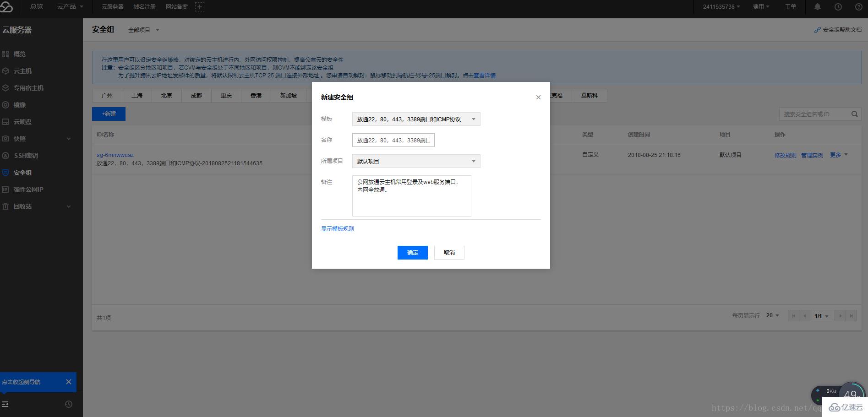The width and height of the screenshot is (868, 417).
Task: Open 工单 in the top navigation
Action: pyautogui.click(x=791, y=6)
